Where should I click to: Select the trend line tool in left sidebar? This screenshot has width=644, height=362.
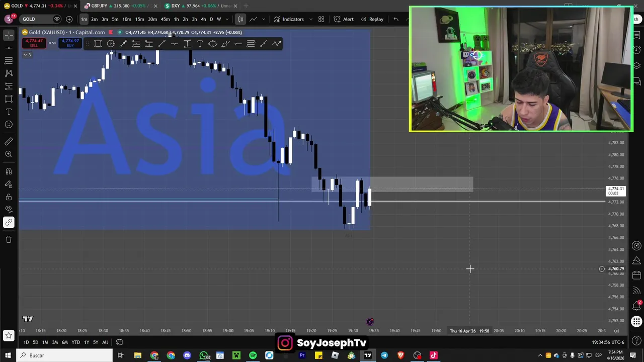pyautogui.click(x=9, y=48)
